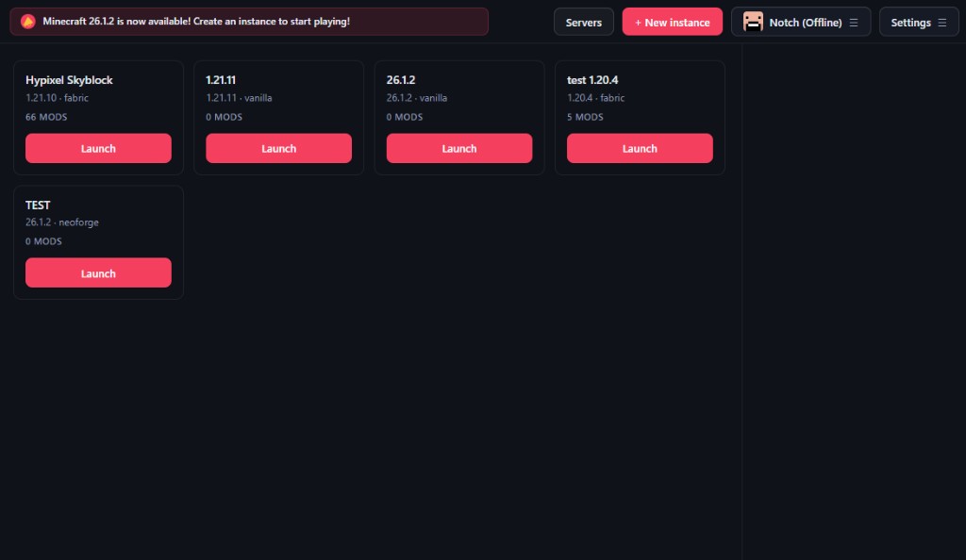Click the 1.20.4 · fabric version text
Image resolution: width=966 pixels, height=560 pixels.
click(595, 98)
